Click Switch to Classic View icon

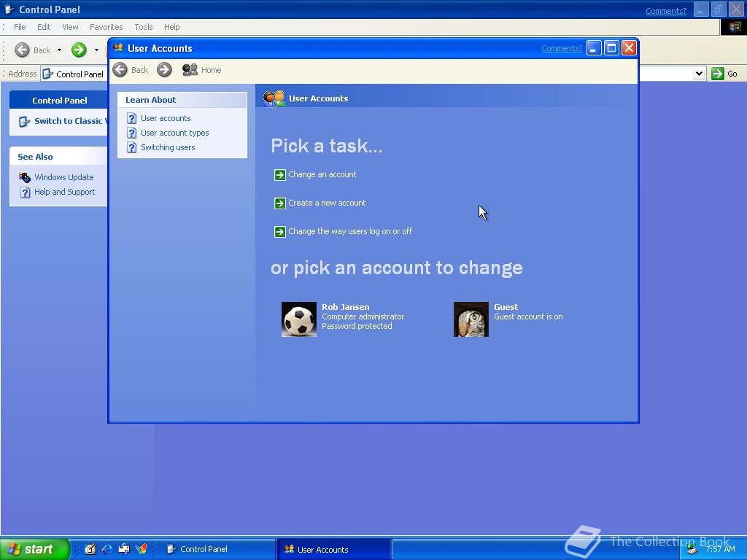click(24, 122)
